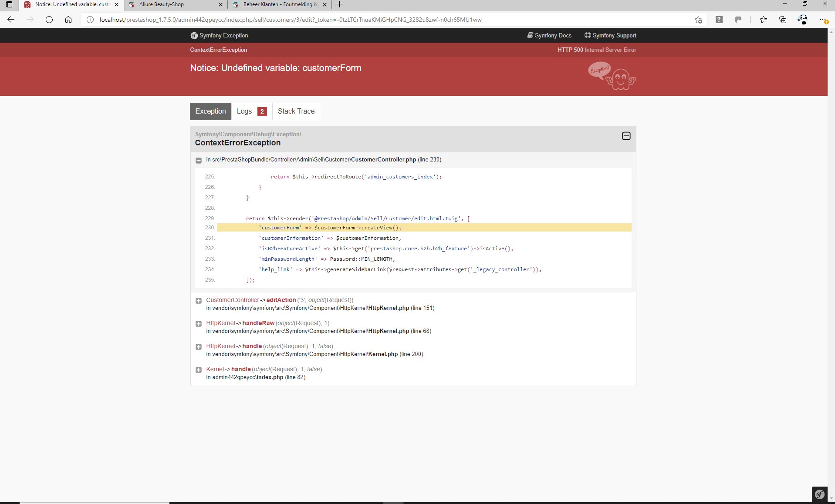Click the Symfony\Component\Debug\Exception\ namespace text
The image size is (835, 504).
248,134
